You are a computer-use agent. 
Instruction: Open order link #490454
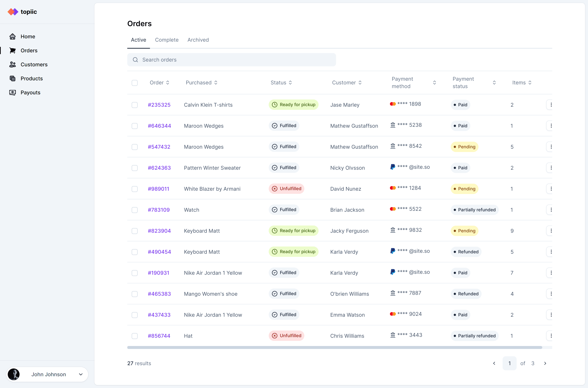(159, 252)
